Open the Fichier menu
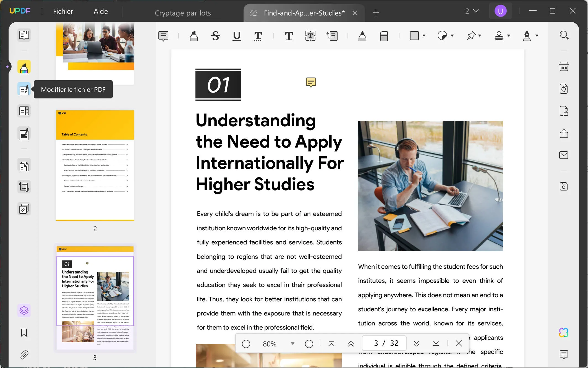588x368 pixels. tap(63, 11)
